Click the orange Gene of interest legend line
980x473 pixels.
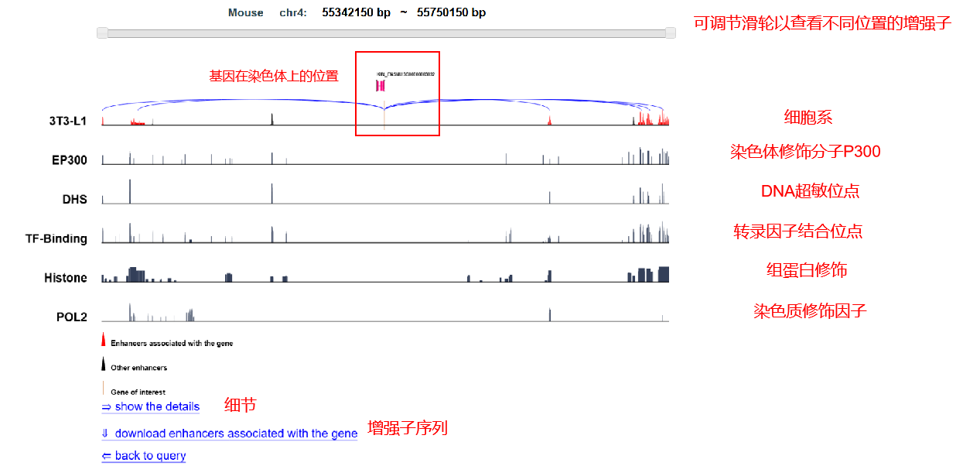(x=104, y=388)
